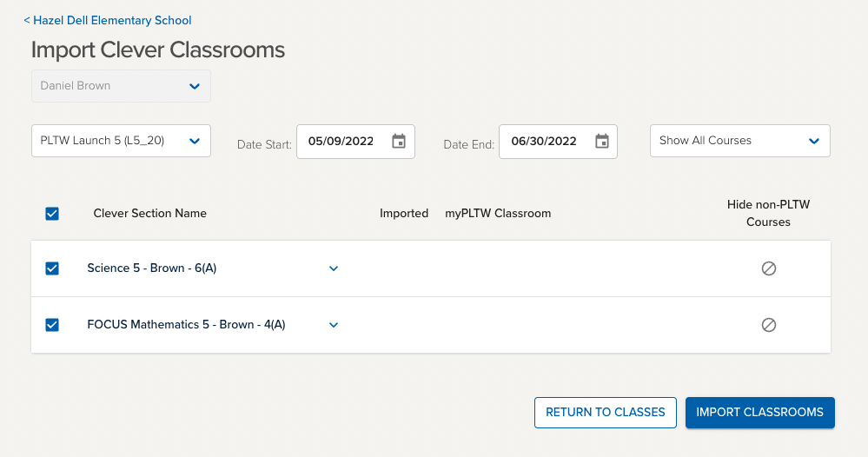Viewport: 868px width, 457px height.
Task: Toggle the select-all checkbox in the table header
Action: coord(52,213)
